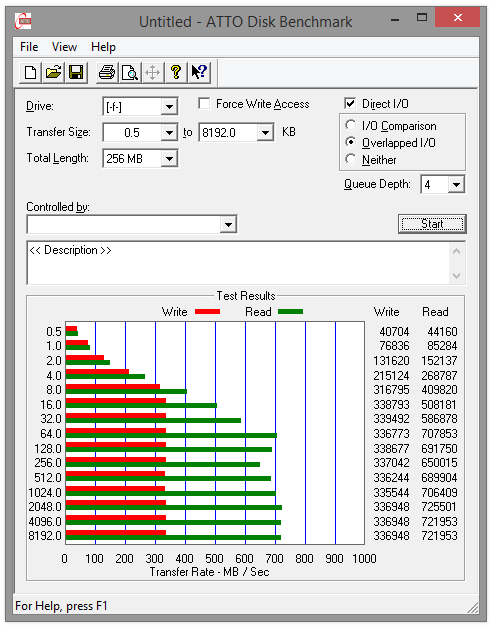Click description scrollbar down arrow
The image size is (495, 629).
pyautogui.click(x=456, y=275)
